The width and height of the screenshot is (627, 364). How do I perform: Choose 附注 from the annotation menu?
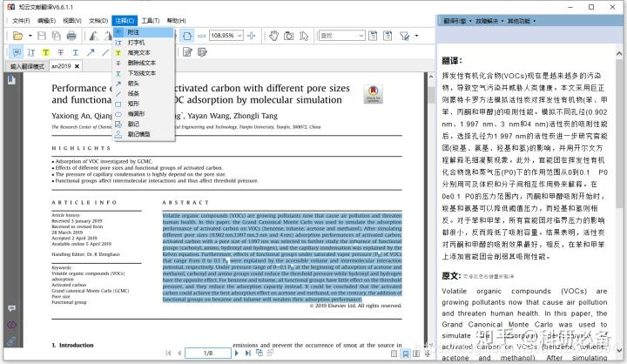[144, 32]
